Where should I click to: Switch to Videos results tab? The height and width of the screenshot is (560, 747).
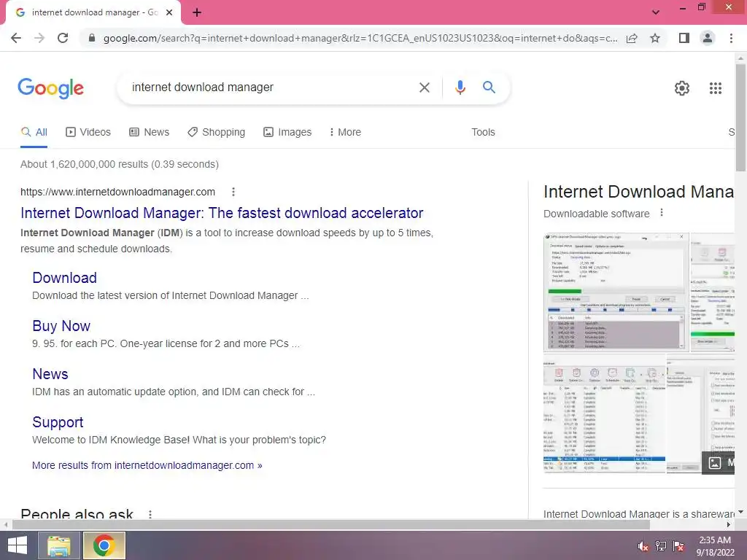point(88,133)
